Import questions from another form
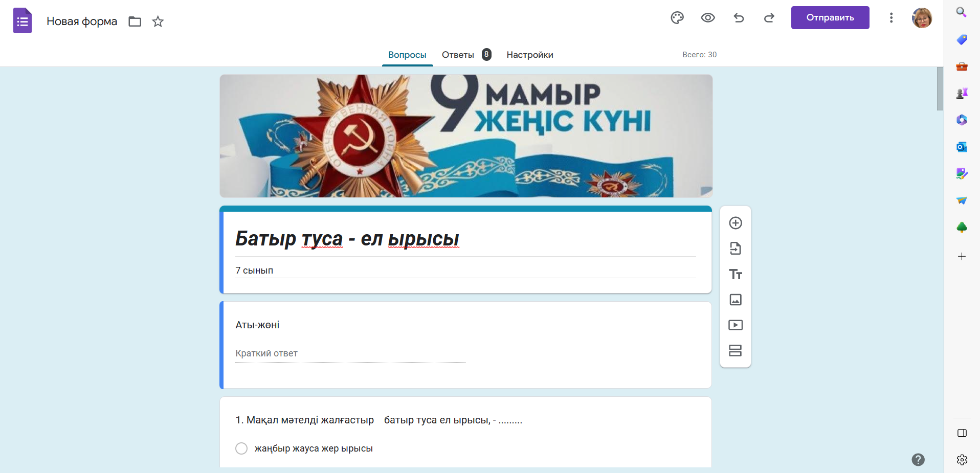 (736, 249)
